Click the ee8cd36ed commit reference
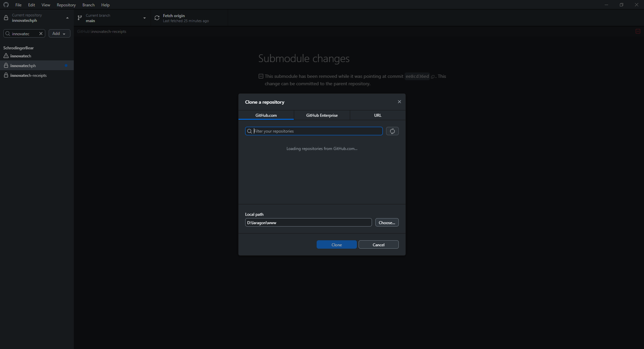 pyautogui.click(x=417, y=76)
